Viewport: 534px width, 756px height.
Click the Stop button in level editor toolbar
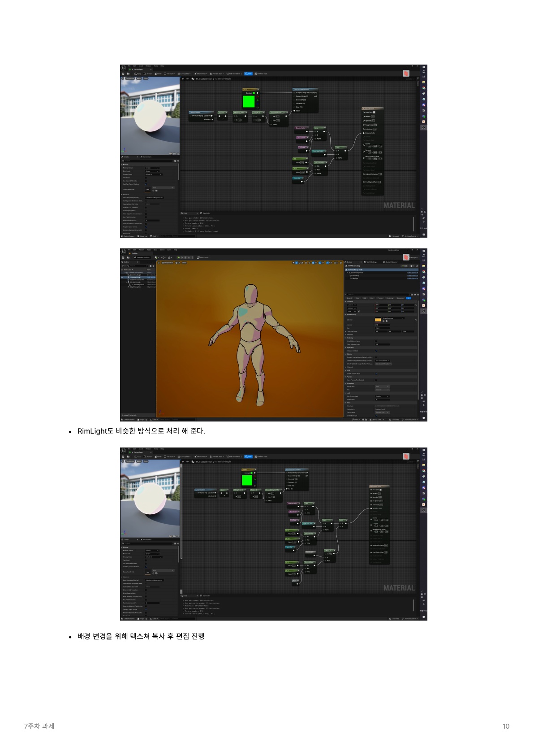[x=185, y=257]
